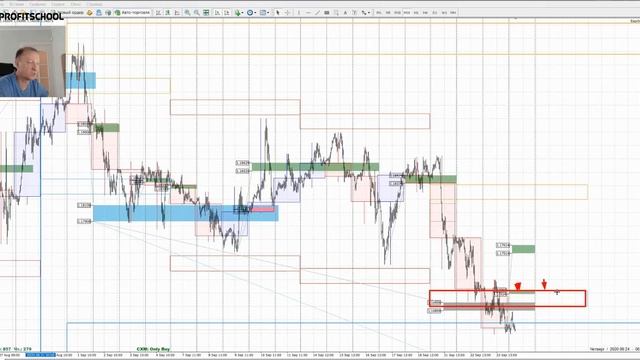
Task: Select the Fibonacci retracement tool
Action: (336, 13)
